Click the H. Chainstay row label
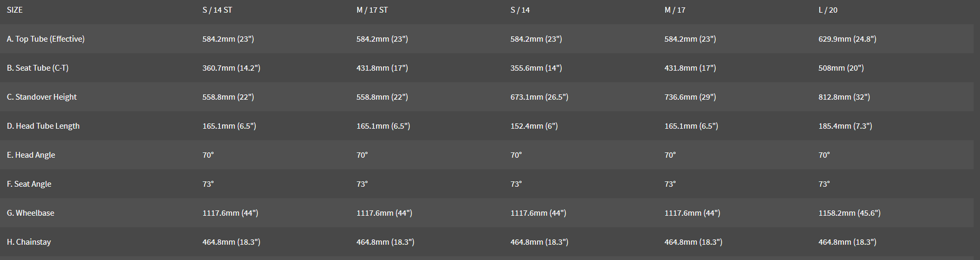The height and width of the screenshot is (260, 980). pos(29,242)
